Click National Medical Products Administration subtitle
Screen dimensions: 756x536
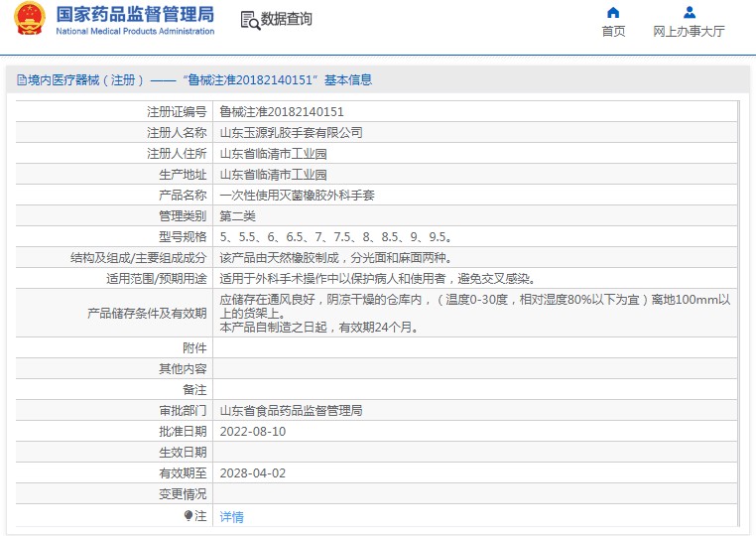pyautogui.click(x=135, y=32)
